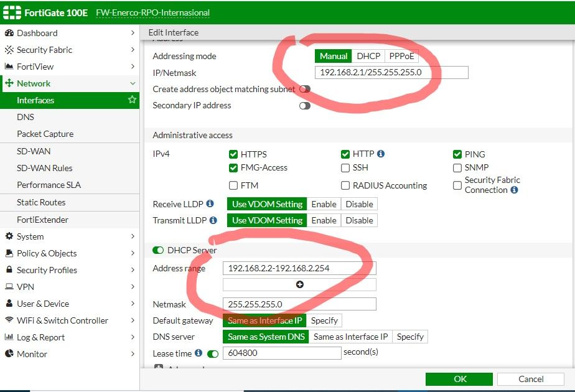Set DNS server to Same as Interface IP
The height and width of the screenshot is (392, 575).
(x=350, y=337)
